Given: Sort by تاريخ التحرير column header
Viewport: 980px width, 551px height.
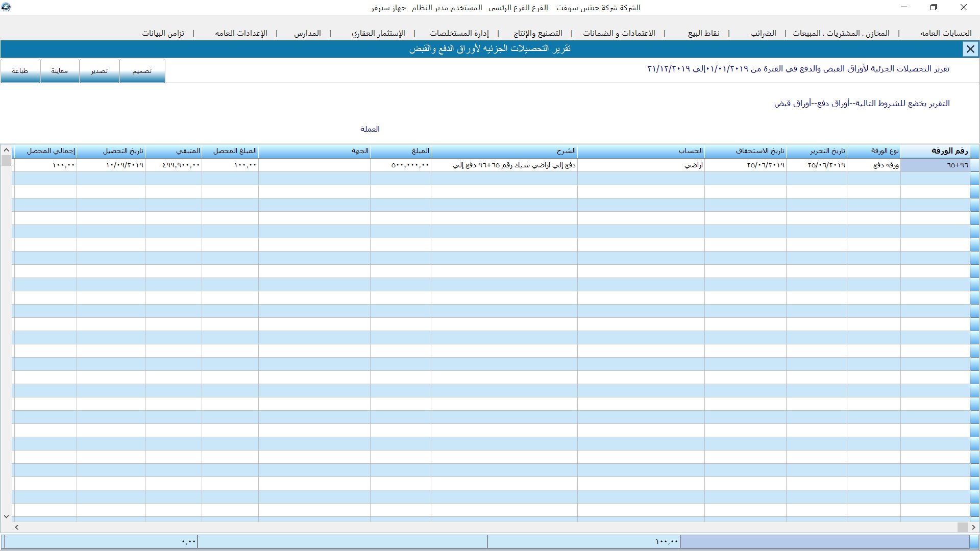Looking at the screenshot, I should [x=817, y=151].
